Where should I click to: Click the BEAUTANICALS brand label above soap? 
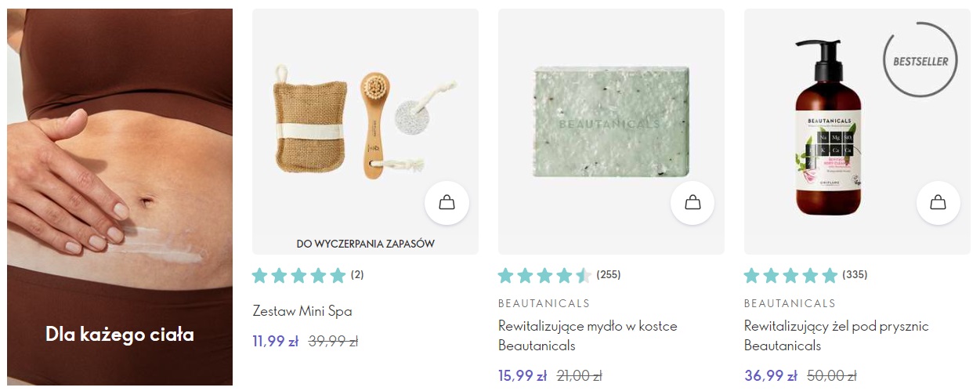[544, 303]
